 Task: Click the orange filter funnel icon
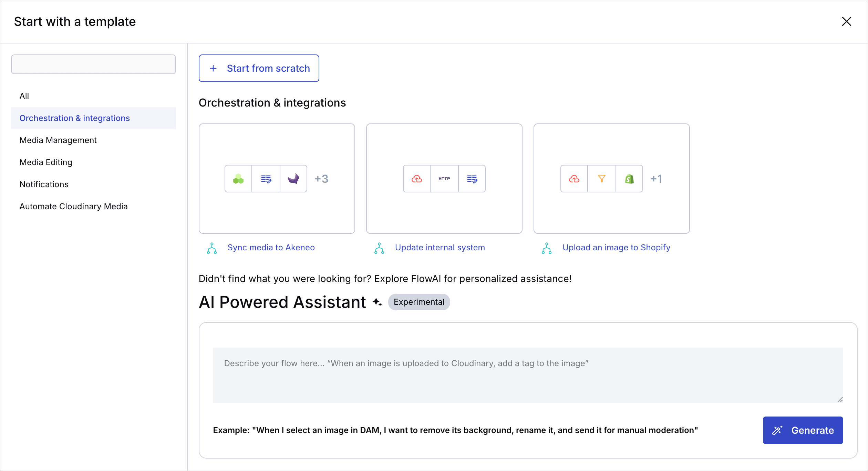602,179
